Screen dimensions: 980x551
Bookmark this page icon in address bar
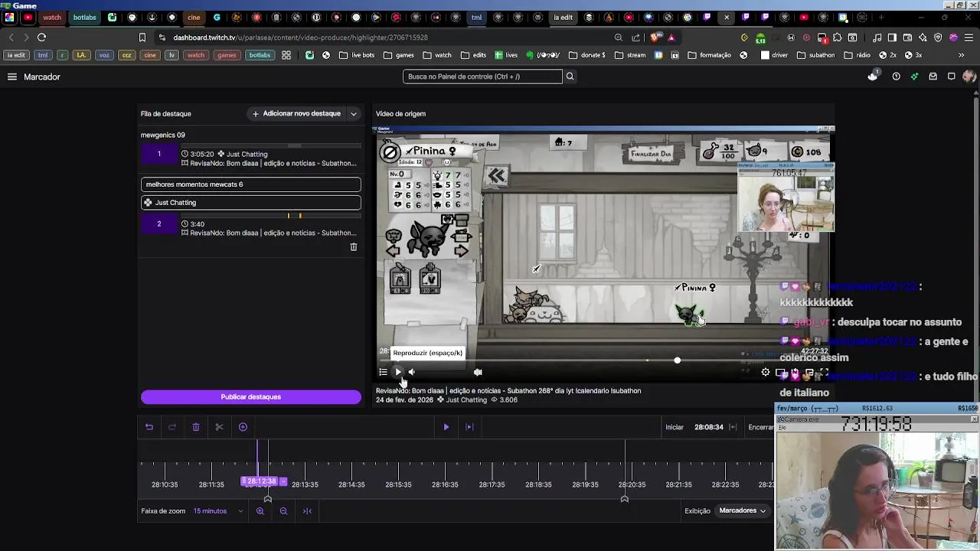pyautogui.click(x=142, y=37)
